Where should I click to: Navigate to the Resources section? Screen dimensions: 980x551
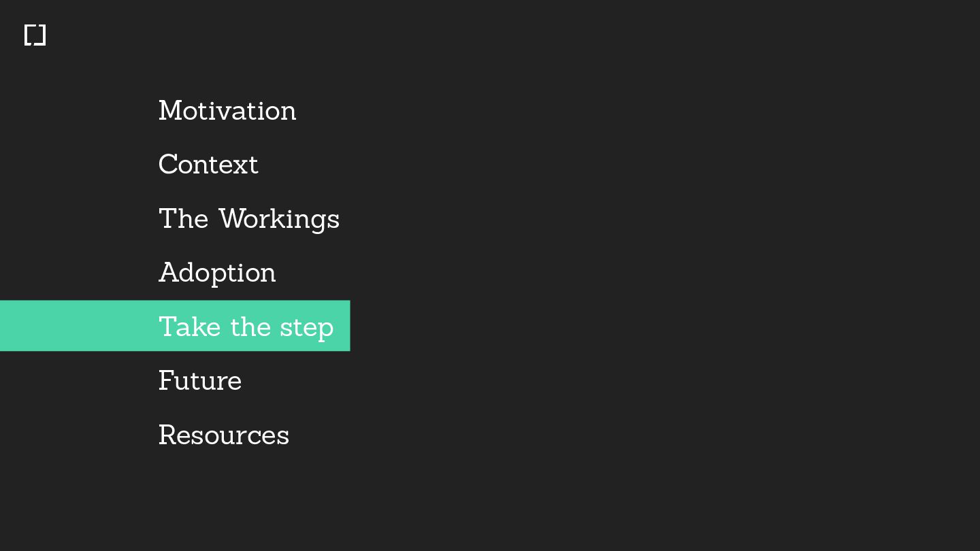(224, 435)
